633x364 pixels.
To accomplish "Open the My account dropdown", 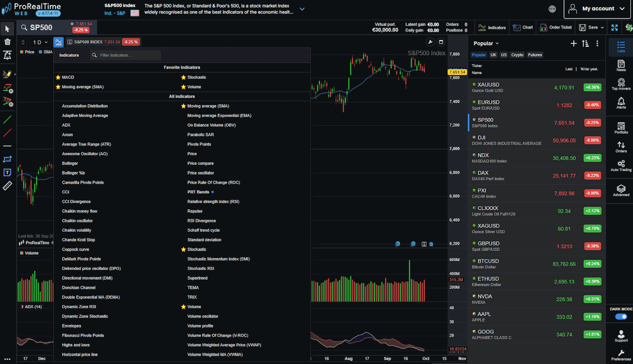I will (x=597, y=9).
